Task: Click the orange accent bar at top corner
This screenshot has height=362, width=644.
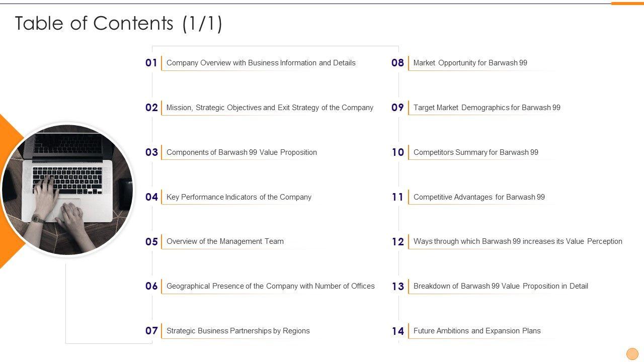Action: (x=627, y=4)
